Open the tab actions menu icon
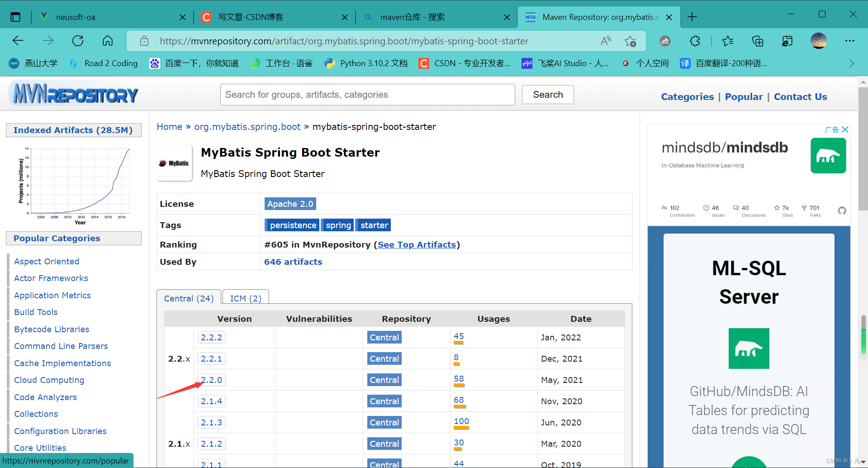The width and height of the screenshot is (868, 468). pos(15,17)
